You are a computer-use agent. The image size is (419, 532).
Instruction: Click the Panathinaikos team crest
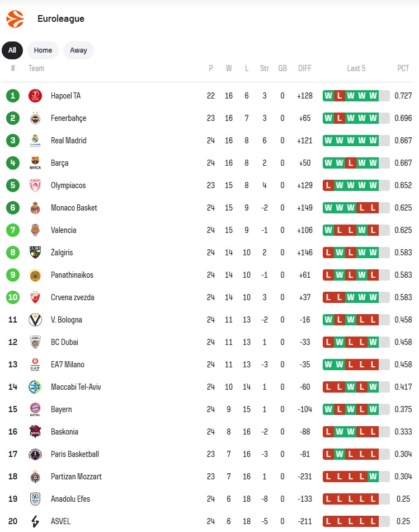[x=35, y=275]
